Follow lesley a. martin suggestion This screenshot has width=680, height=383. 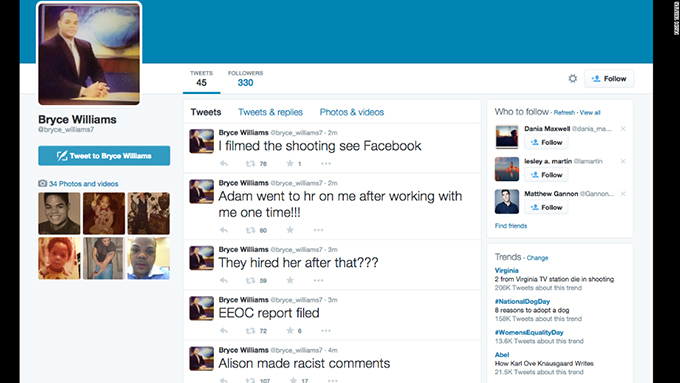(546, 175)
